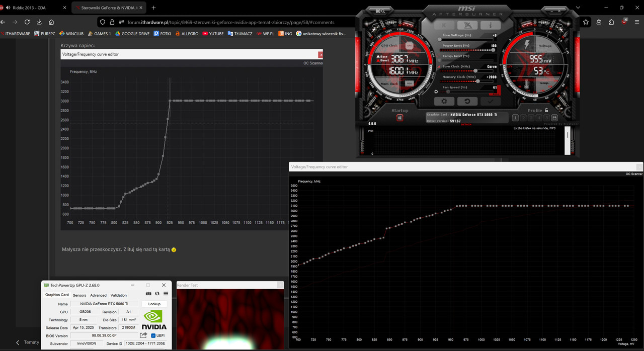Switch to GPU-Z Advanced tab
The image size is (644, 351).
pos(98,295)
